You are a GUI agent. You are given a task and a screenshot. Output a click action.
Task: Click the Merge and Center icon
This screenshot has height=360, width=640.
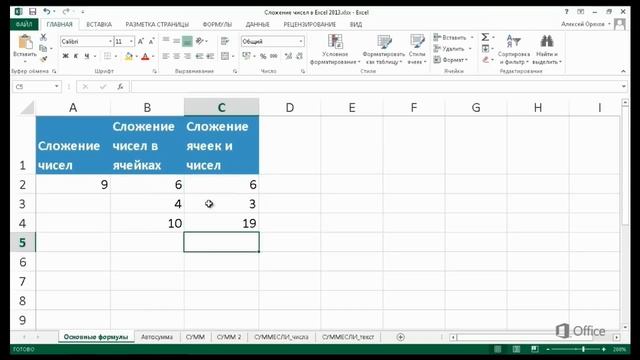[225, 56]
